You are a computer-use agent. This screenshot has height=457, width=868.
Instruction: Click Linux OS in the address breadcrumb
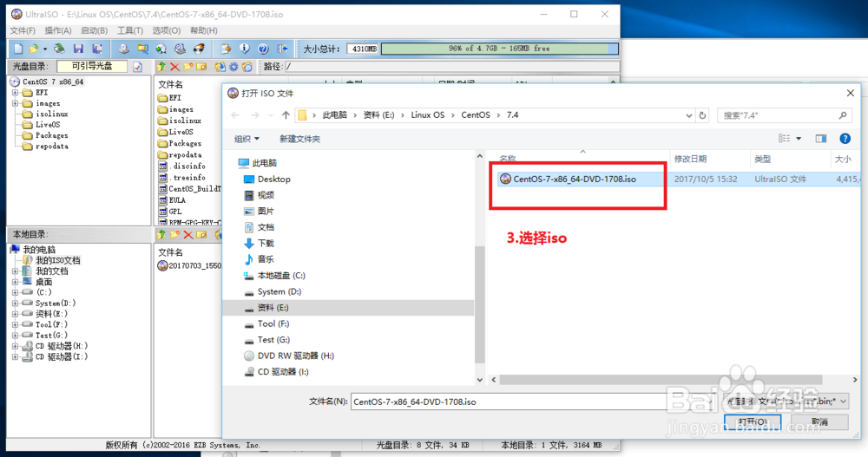click(x=427, y=115)
